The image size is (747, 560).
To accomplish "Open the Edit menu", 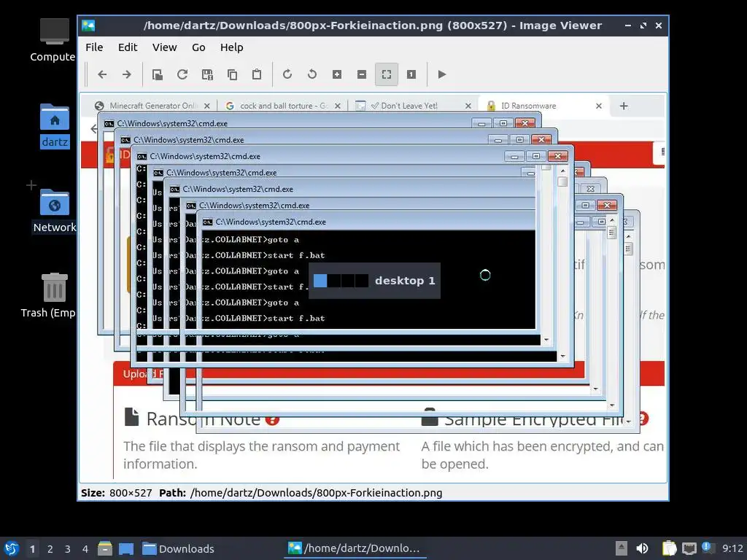I will tap(128, 47).
